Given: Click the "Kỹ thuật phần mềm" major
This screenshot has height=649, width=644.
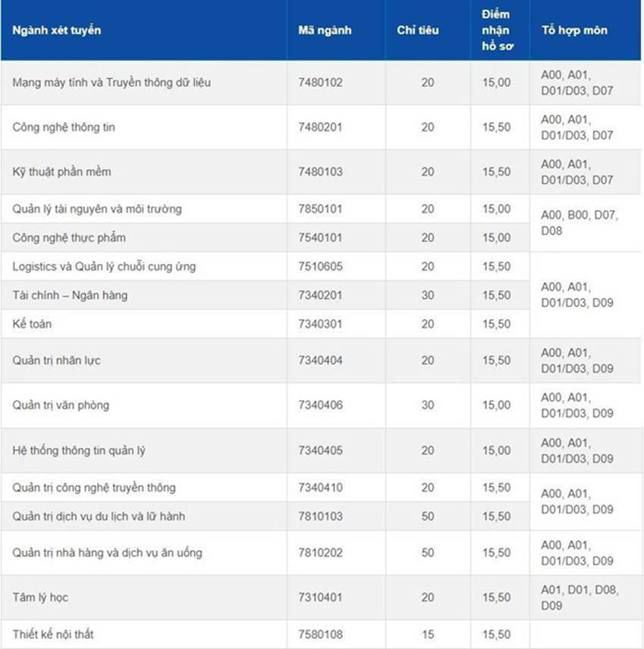Looking at the screenshot, I should 61,171.
